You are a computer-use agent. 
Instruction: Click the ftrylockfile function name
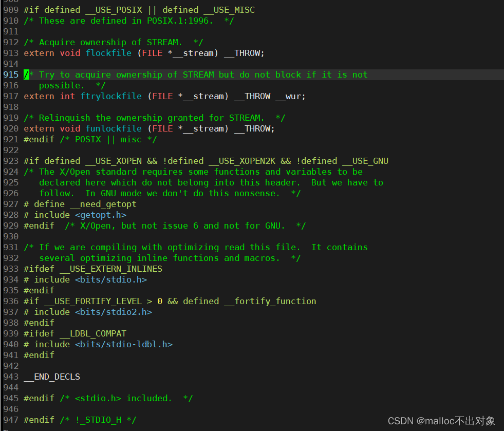pyautogui.click(x=111, y=96)
